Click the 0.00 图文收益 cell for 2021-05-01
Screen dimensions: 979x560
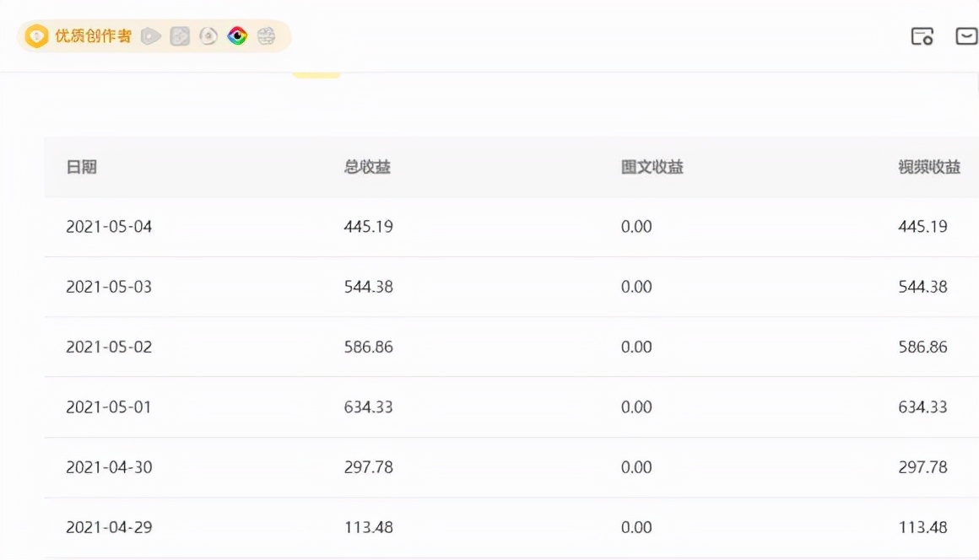[638, 407]
